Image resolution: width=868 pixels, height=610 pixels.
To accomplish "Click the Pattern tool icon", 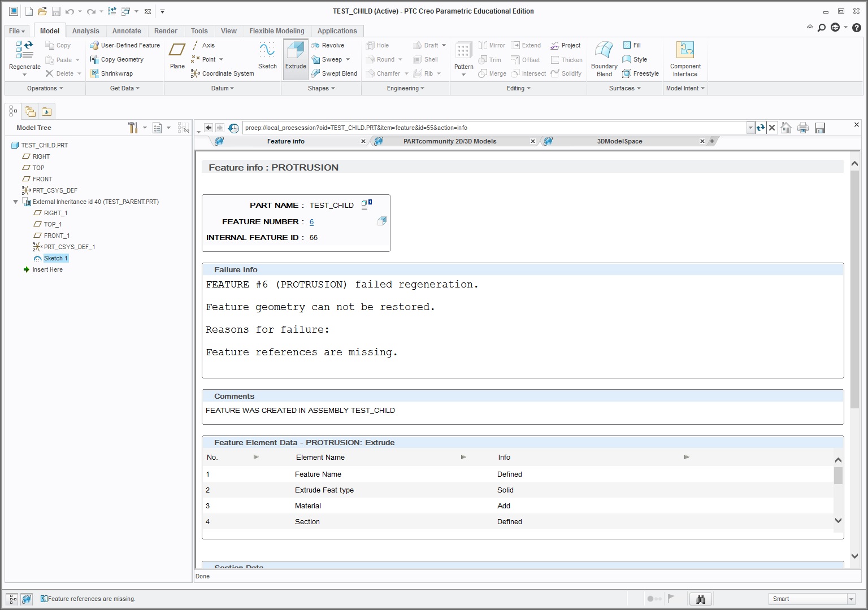I will (463, 50).
